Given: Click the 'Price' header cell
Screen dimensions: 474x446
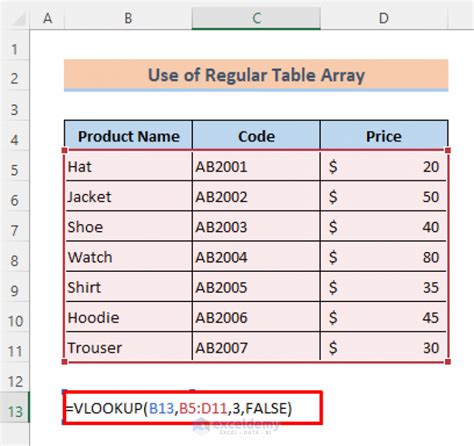Looking at the screenshot, I should 384,136.
